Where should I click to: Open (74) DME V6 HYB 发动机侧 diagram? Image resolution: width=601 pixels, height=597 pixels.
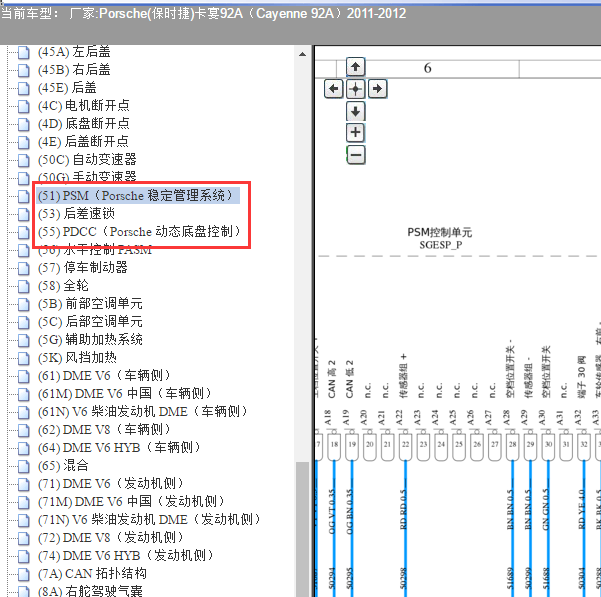pyautogui.click(x=126, y=556)
